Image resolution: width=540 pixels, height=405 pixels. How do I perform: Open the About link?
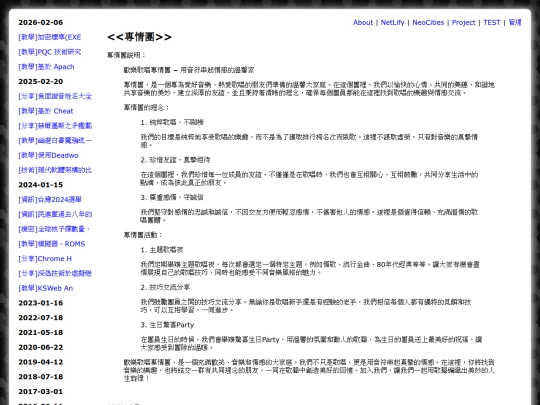coord(363,22)
